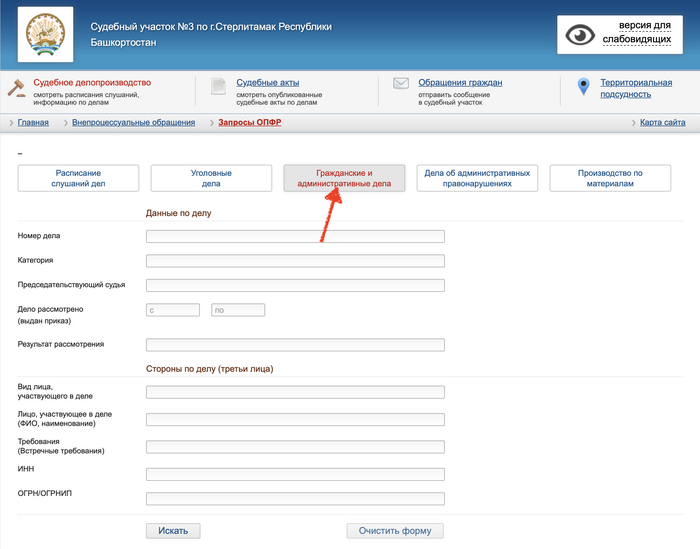This screenshot has height=549, width=700.
Task: Open the Результат рассмотрения field
Action: pos(295,345)
